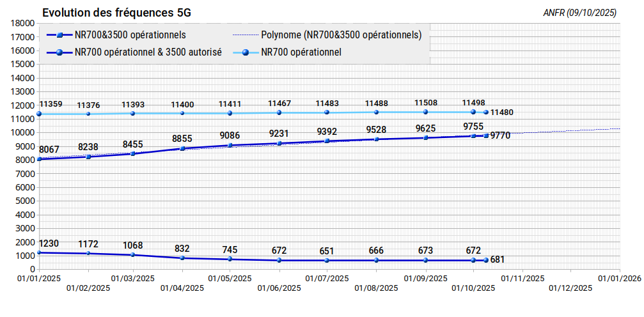The height and width of the screenshot is (317, 644).
Task: Click the NR700&3500 opérationnels legend marker
Action: 59,35
